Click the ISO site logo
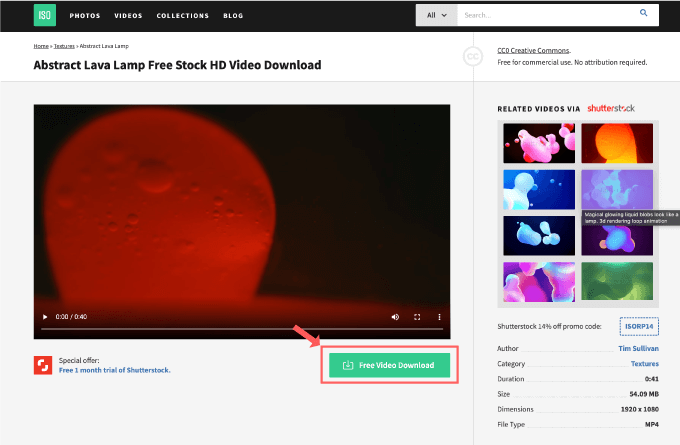 (x=45, y=15)
